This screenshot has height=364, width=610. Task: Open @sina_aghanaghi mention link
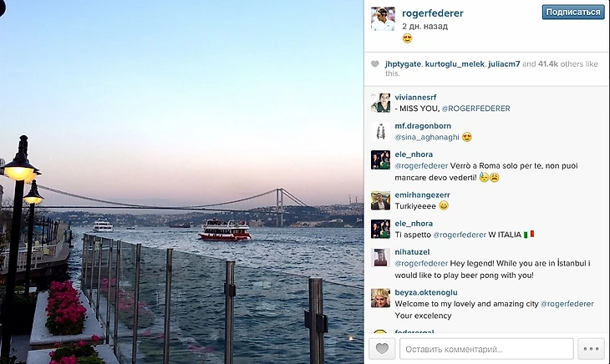pos(427,137)
